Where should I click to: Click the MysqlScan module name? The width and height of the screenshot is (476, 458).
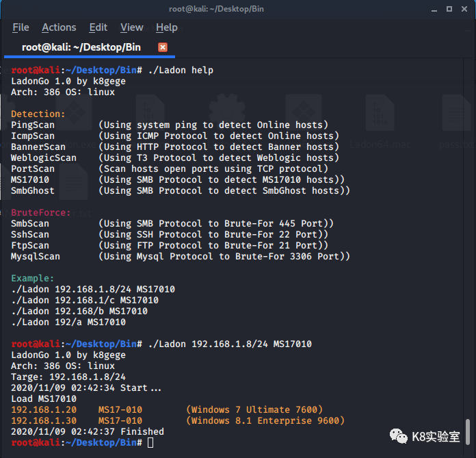pyautogui.click(x=36, y=256)
